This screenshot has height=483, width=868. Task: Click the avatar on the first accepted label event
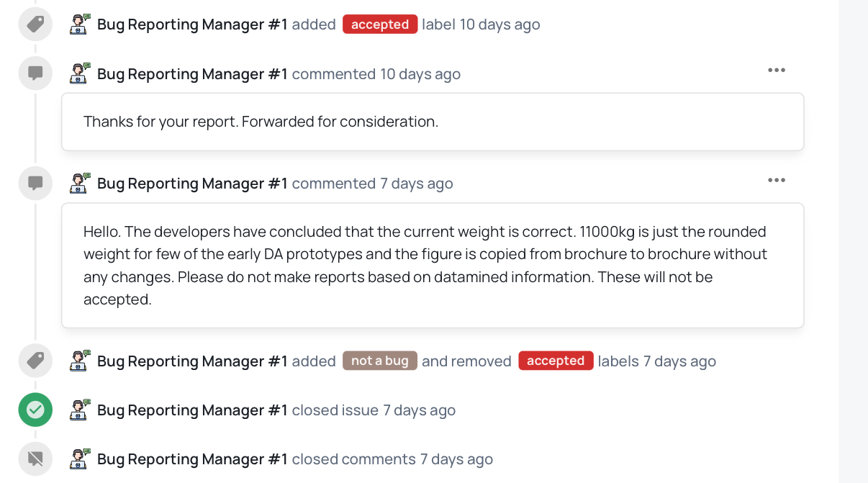coord(80,24)
